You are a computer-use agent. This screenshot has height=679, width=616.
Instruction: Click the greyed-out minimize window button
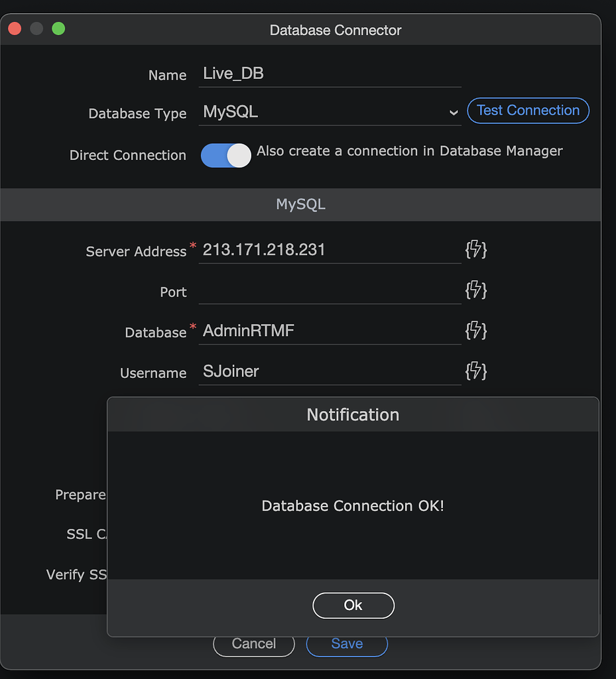(36, 29)
